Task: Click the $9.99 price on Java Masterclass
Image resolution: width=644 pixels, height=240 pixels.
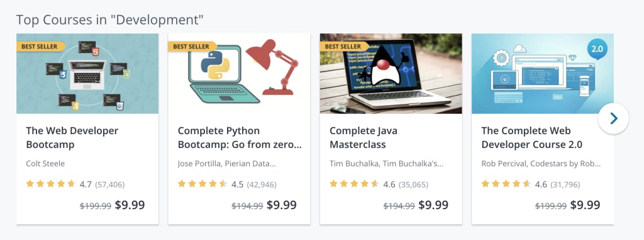Action: click(433, 205)
